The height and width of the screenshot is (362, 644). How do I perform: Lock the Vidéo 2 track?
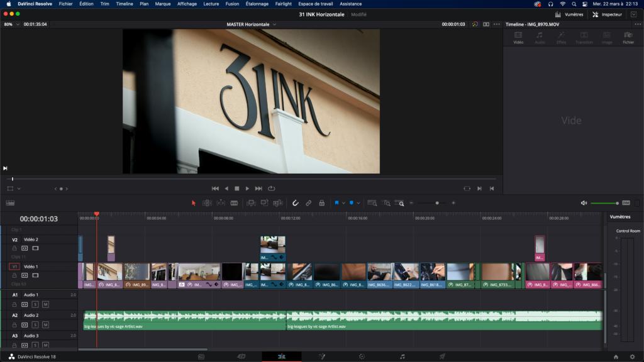pos(14,248)
